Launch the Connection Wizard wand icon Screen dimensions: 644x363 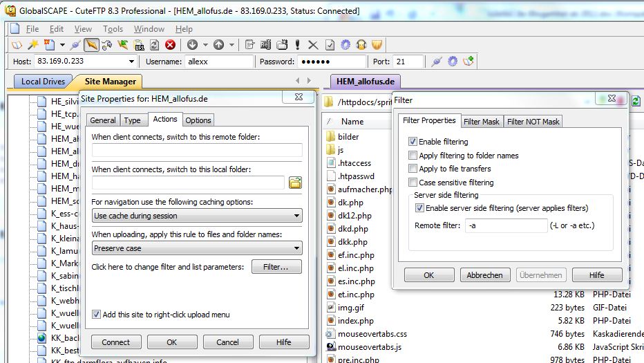pos(33,45)
